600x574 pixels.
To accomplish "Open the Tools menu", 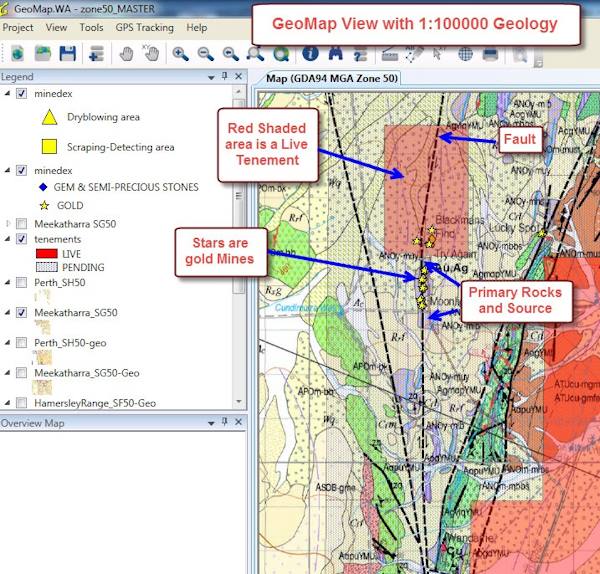I will (91, 28).
